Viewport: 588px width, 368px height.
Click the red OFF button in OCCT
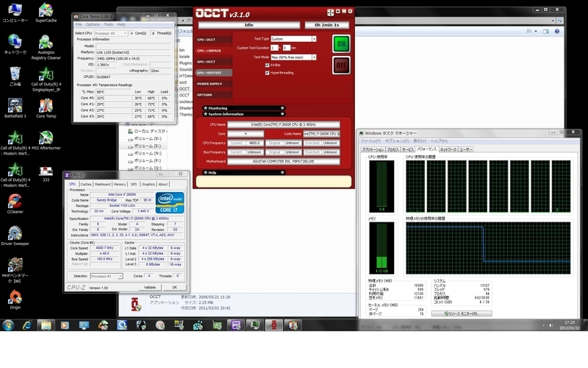pos(341,66)
